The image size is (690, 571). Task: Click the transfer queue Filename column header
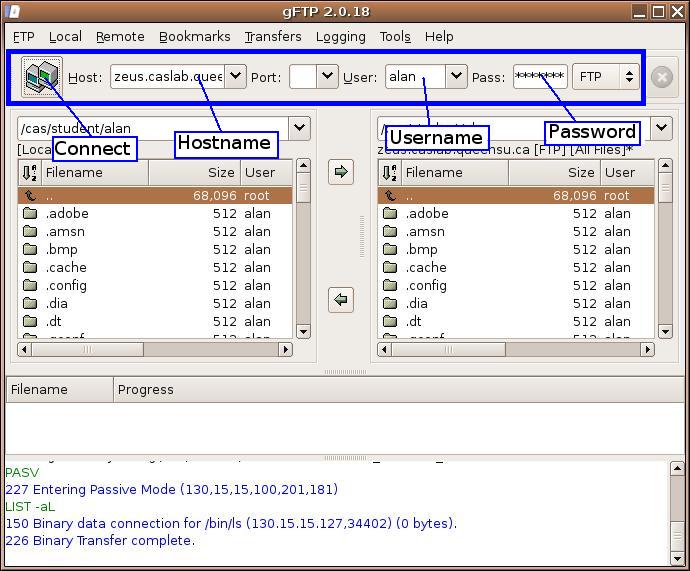tap(60, 389)
